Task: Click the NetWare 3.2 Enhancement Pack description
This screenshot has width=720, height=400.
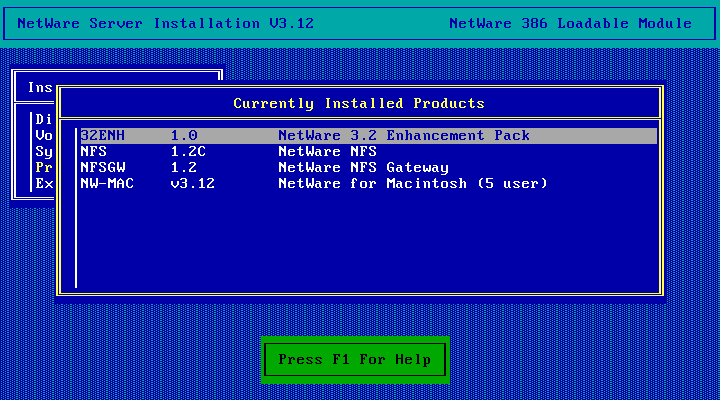Action: [x=404, y=135]
